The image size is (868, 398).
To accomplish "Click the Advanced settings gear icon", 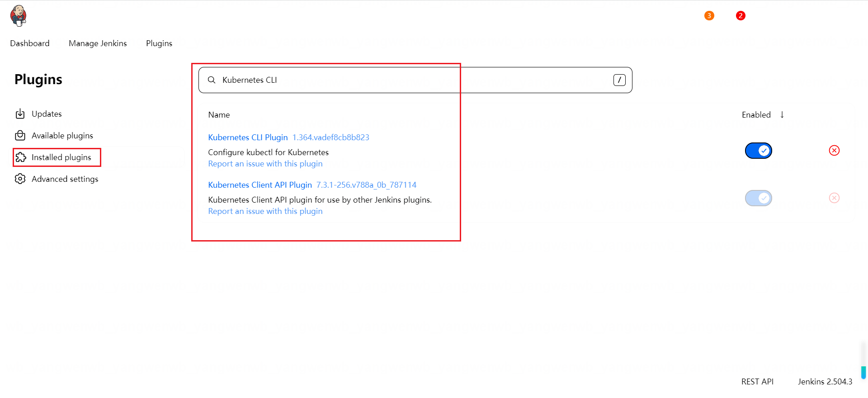I will pyautogui.click(x=20, y=179).
